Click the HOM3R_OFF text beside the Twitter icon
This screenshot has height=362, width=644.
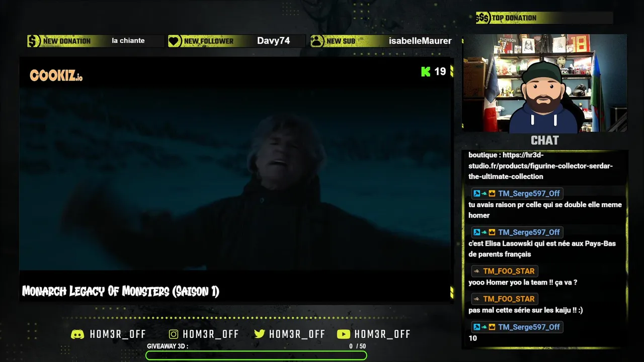(297, 334)
